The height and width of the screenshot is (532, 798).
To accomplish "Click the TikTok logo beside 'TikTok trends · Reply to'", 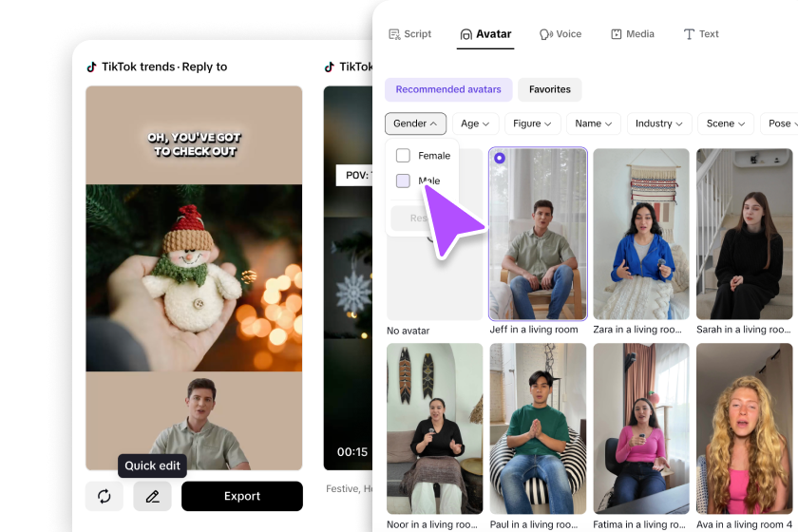I will [91, 66].
